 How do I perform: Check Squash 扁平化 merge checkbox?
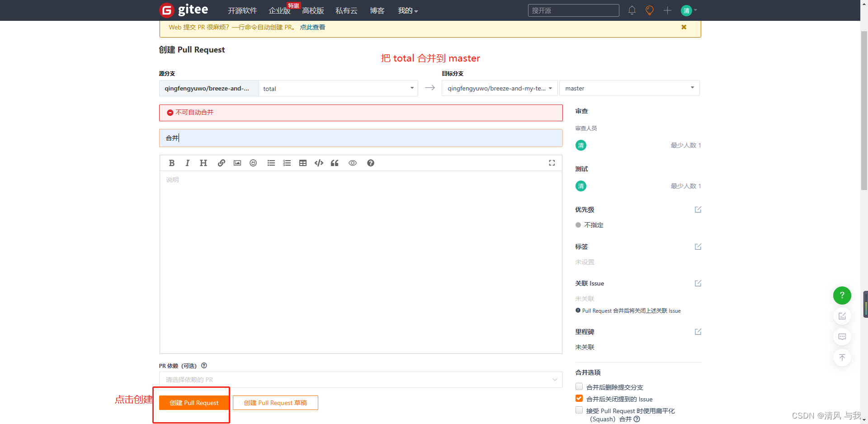579,410
